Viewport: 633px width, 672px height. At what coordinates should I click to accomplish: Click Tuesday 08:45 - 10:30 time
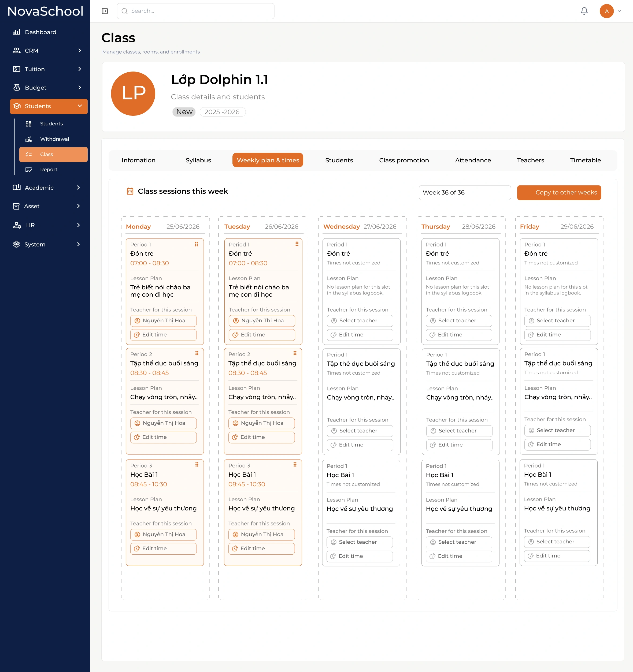point(247,484)
